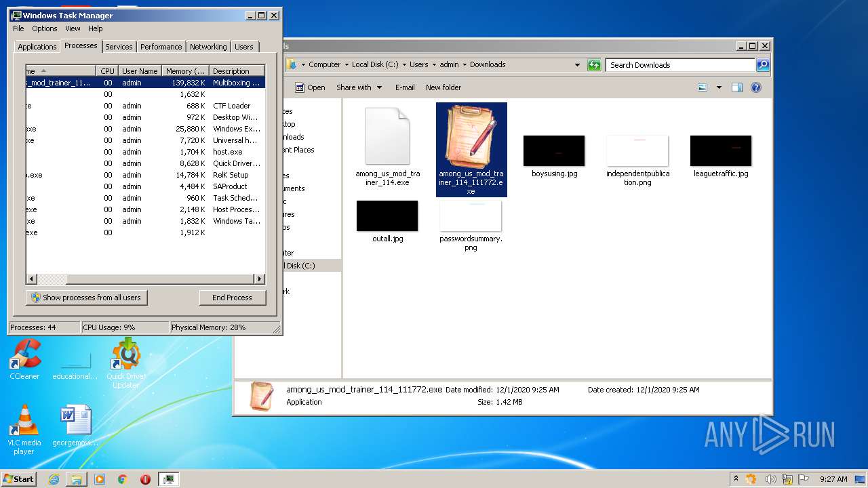868x488 pixels.
Task: Sort processes by Memory column
Action: tap(185, 70)
